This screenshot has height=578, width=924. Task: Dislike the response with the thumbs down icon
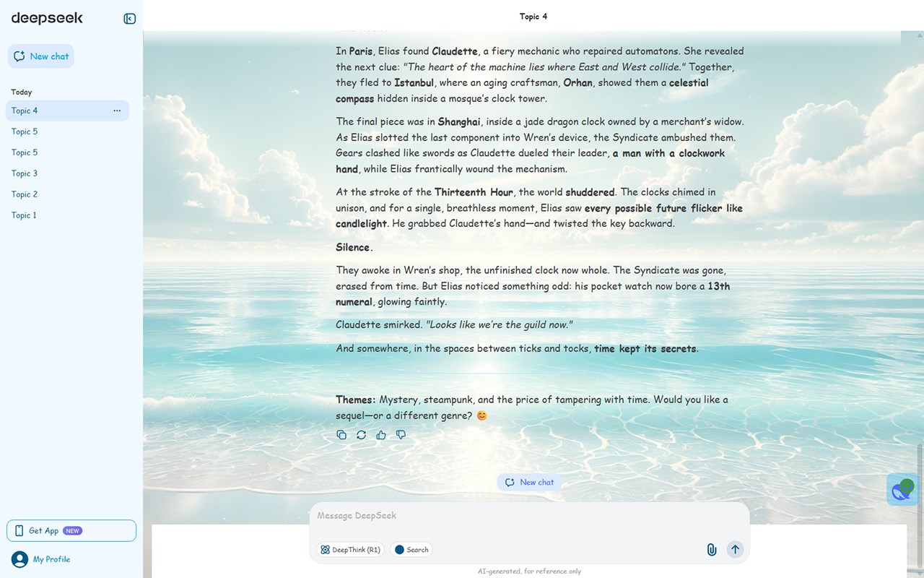401,435
